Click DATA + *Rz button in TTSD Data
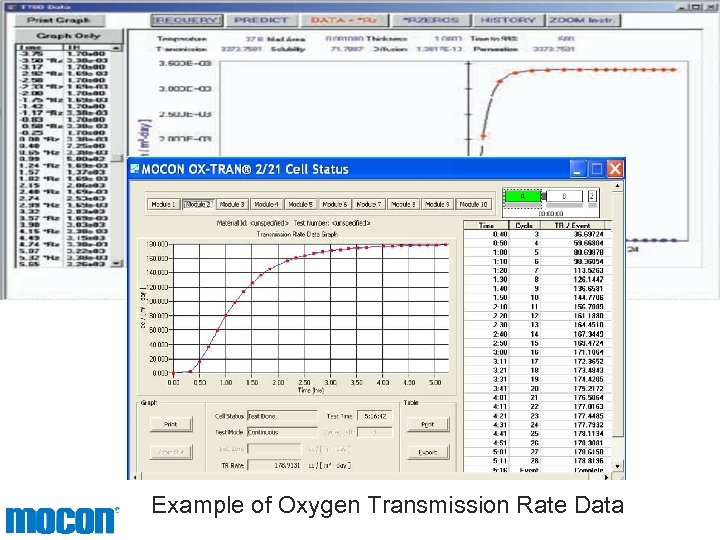This screenshot has width=720, height=540. coord(344,20)
